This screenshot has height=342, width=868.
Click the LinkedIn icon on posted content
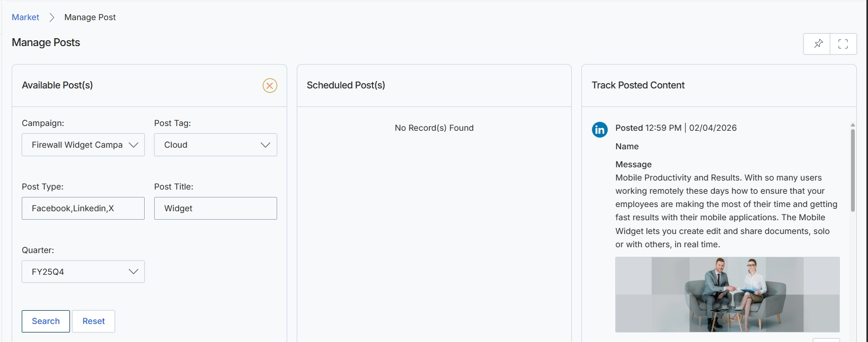point(600,130)
